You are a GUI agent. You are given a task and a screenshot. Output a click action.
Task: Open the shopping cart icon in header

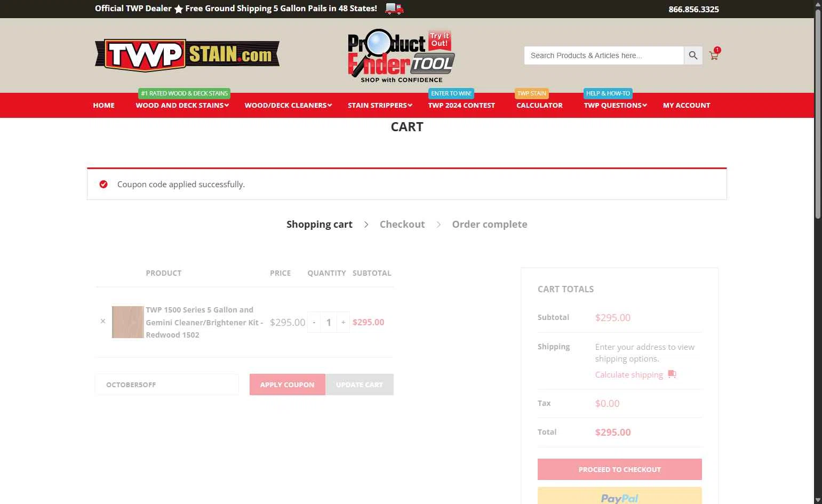[714, 55]
